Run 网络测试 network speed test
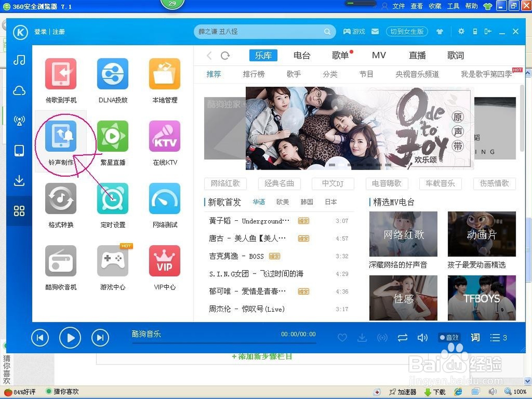The height and width of the screenshot is (399, 532). (x=164, y=198)
